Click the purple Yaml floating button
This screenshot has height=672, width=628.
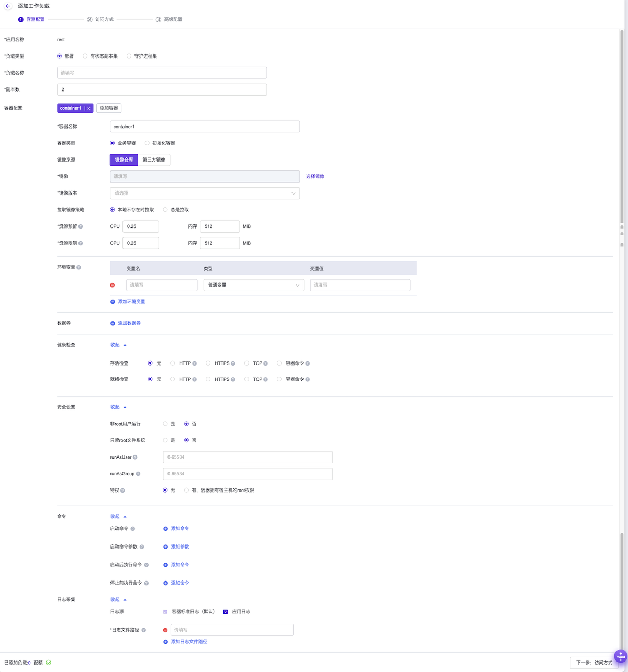coord(620,656)
